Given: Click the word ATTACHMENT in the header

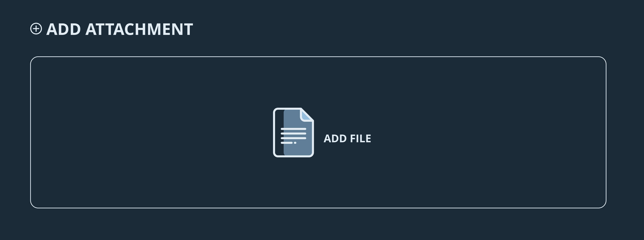Looking at the screenshot, I should (x=139, y=29).
